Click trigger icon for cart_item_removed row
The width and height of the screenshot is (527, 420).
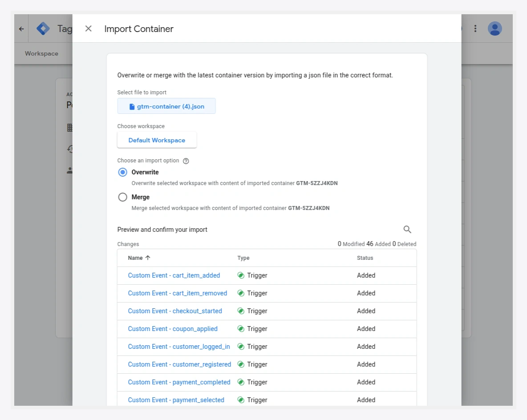(241, 293)
